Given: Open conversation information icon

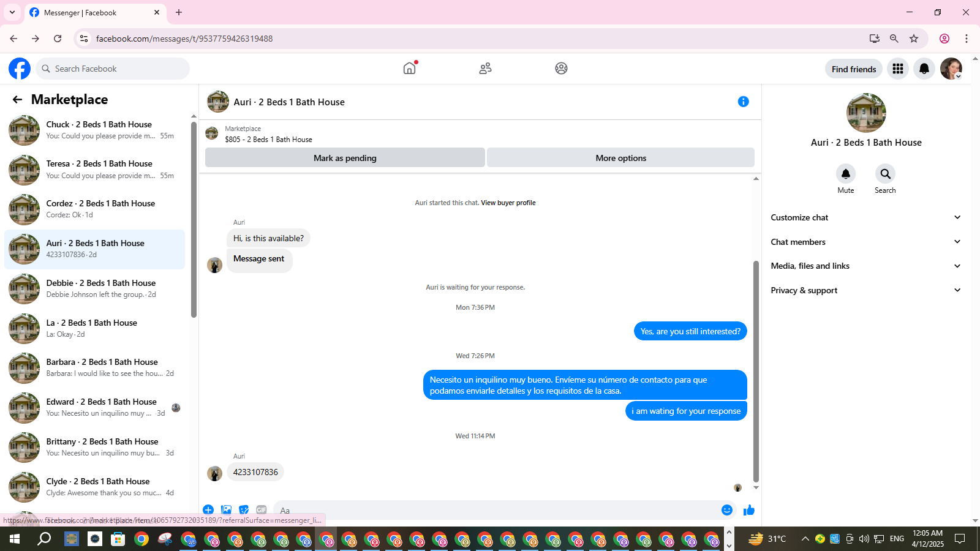Looking at the screenshot, I should pos(743,102).
